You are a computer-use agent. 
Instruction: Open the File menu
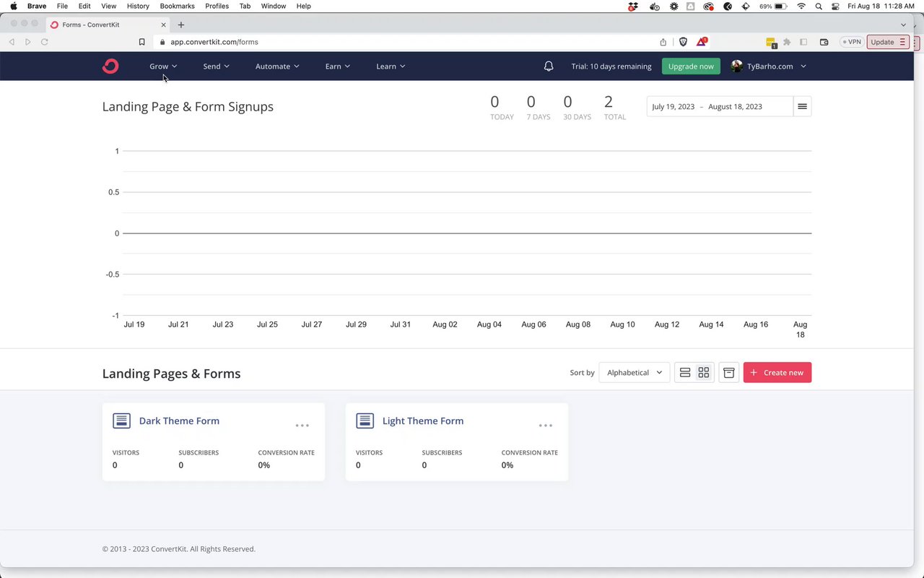tap(63, 6)
